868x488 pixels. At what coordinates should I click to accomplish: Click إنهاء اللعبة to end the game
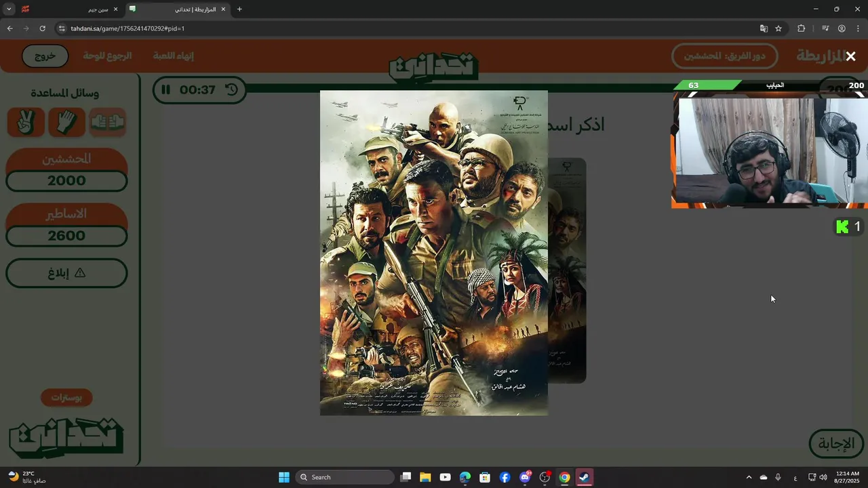(173, 56)
